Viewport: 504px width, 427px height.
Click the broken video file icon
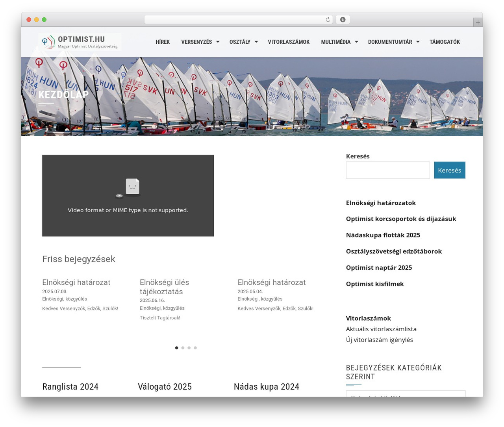pos(128,188)
